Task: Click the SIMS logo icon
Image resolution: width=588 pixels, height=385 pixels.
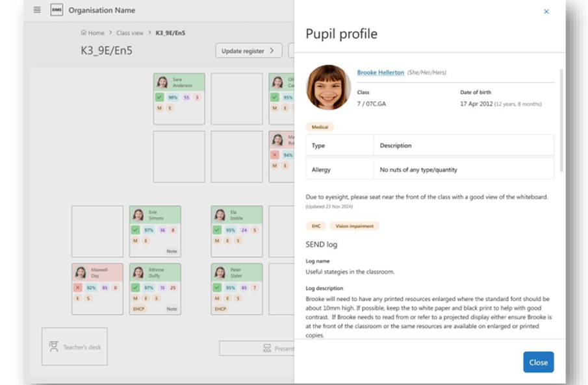Action: coord(57,10)
